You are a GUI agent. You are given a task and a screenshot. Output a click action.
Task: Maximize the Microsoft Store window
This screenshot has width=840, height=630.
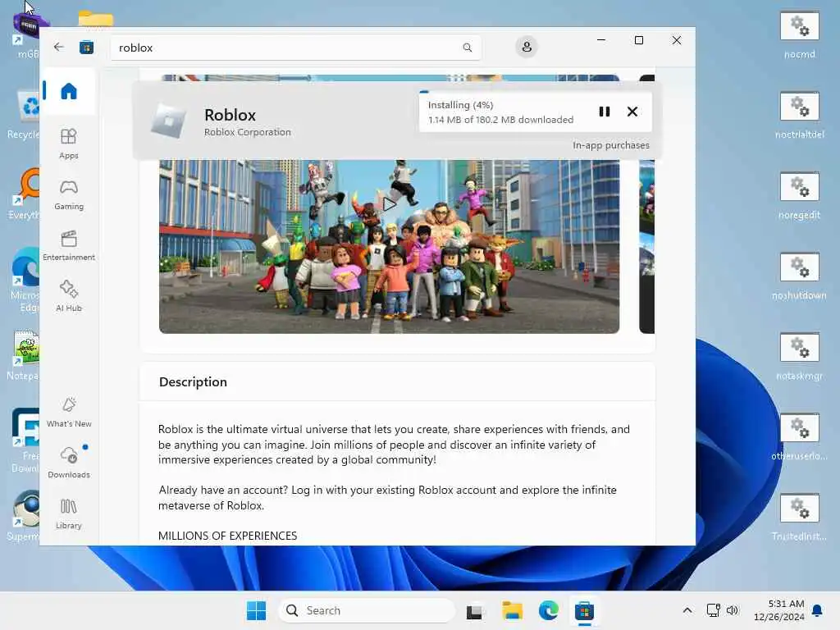pos(638,40)
